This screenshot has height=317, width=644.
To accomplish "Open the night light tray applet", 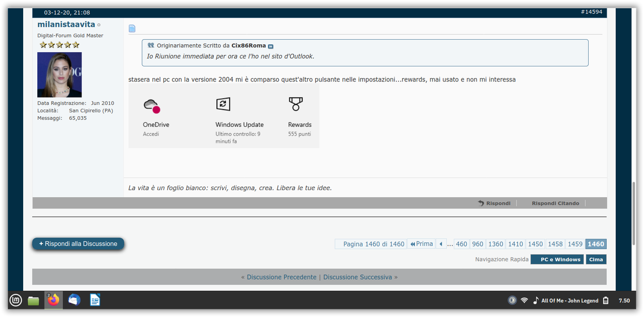I will point(512,300).
